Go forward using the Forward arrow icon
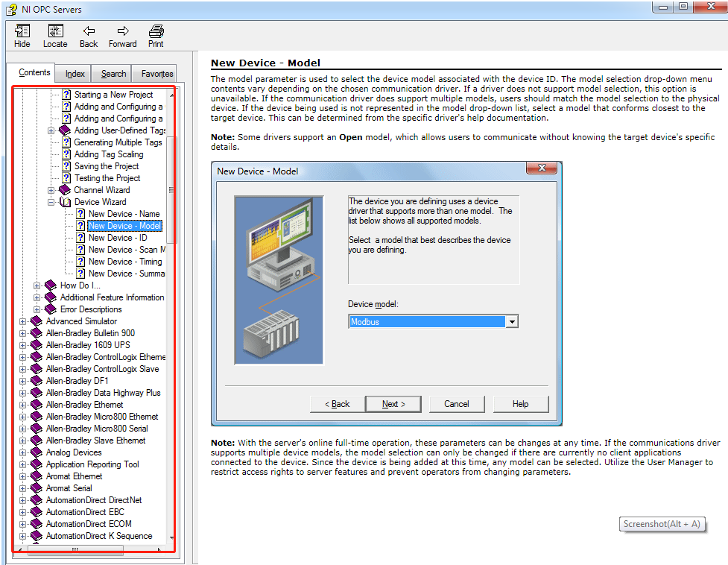Image resolution: width=728 pixels, height=565 pixels. pyautogui.click(x=123, y=31)
